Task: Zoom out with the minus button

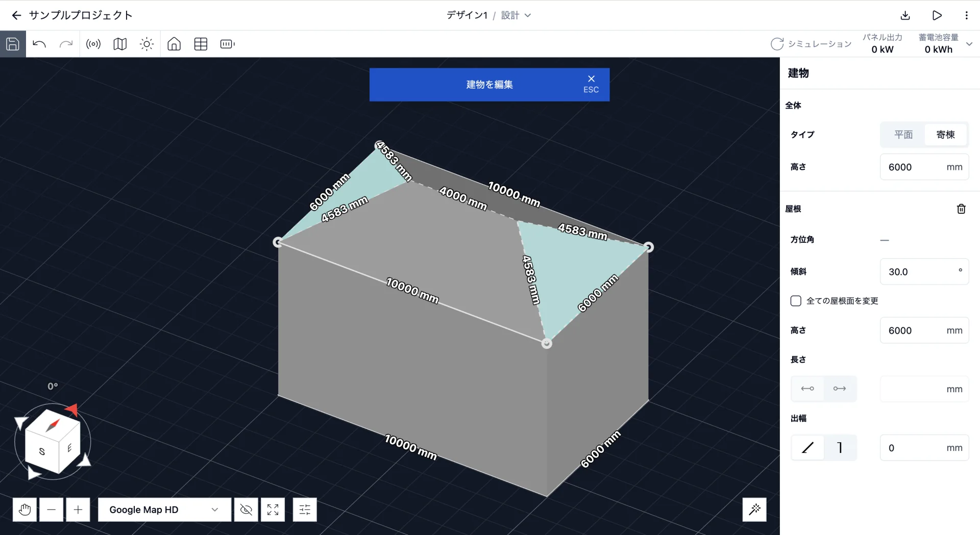Action: 51,509
